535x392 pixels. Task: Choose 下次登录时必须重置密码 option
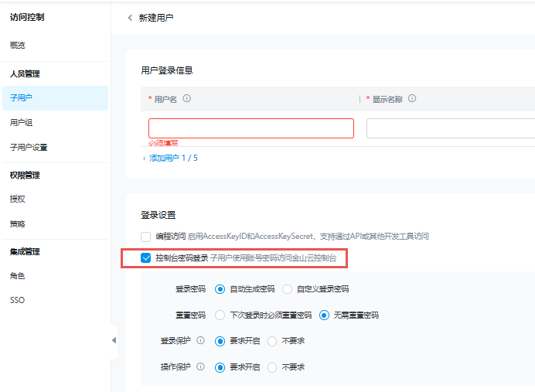(x=220, y=315)
